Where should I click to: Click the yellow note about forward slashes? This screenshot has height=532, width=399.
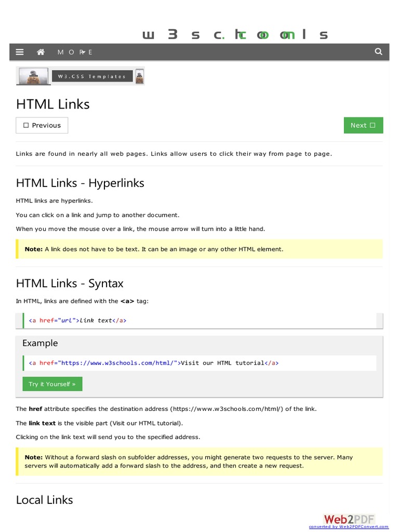199,461
